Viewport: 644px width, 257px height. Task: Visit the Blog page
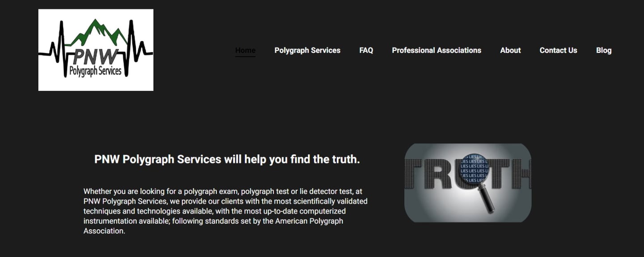tap(604, 50)
